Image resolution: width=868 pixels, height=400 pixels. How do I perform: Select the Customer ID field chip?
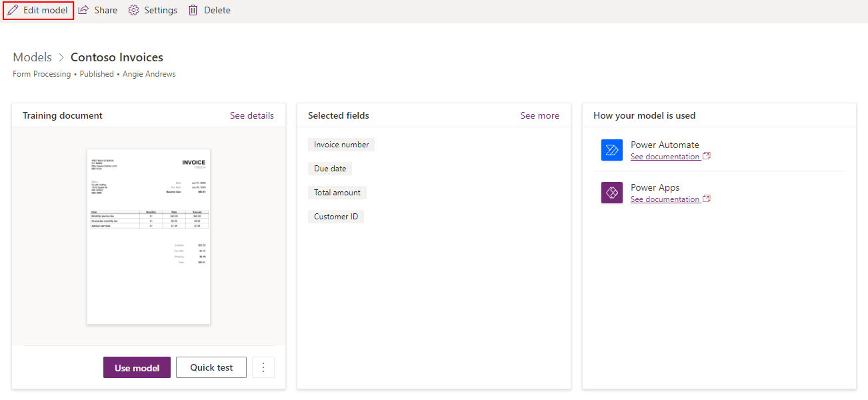pos(335,216)
